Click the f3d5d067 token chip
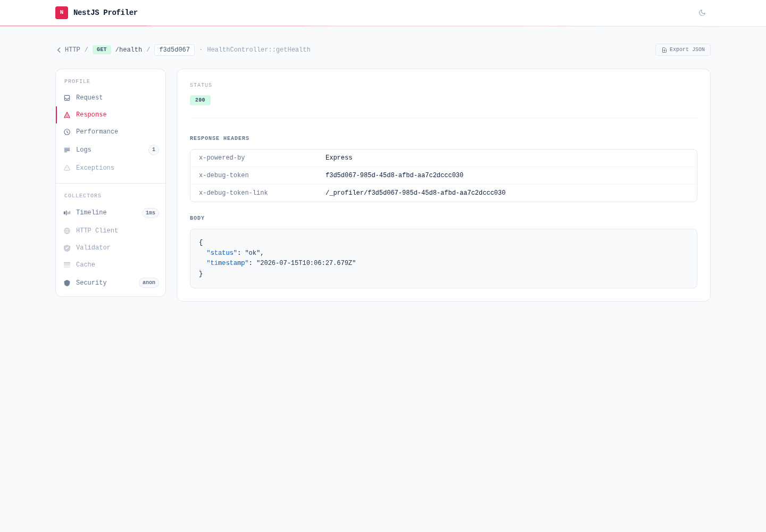The image size is (766, 532). click(174, 50)
